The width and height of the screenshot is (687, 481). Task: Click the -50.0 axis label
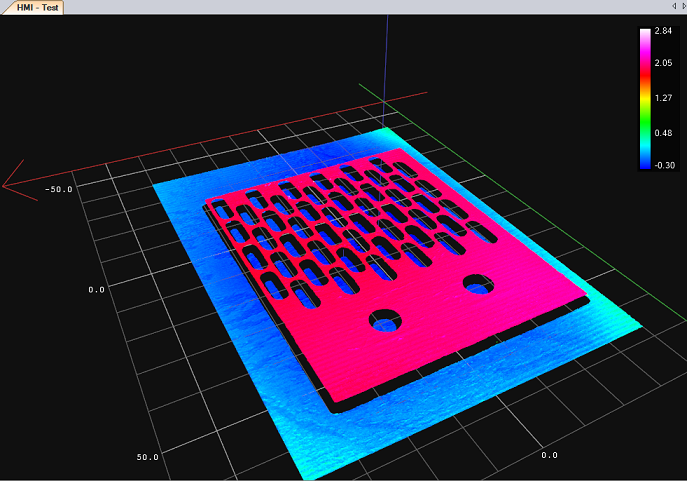coord(58,188)
